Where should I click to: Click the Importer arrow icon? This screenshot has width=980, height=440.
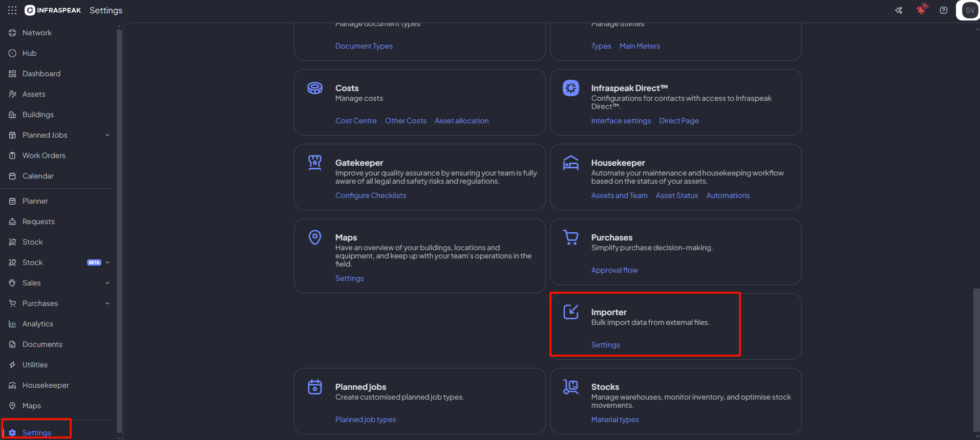571,312
